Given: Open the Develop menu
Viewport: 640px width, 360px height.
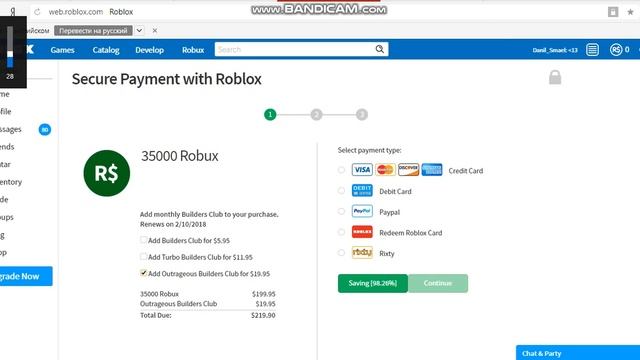Looking at the screenshot, I should coord(149,50).
